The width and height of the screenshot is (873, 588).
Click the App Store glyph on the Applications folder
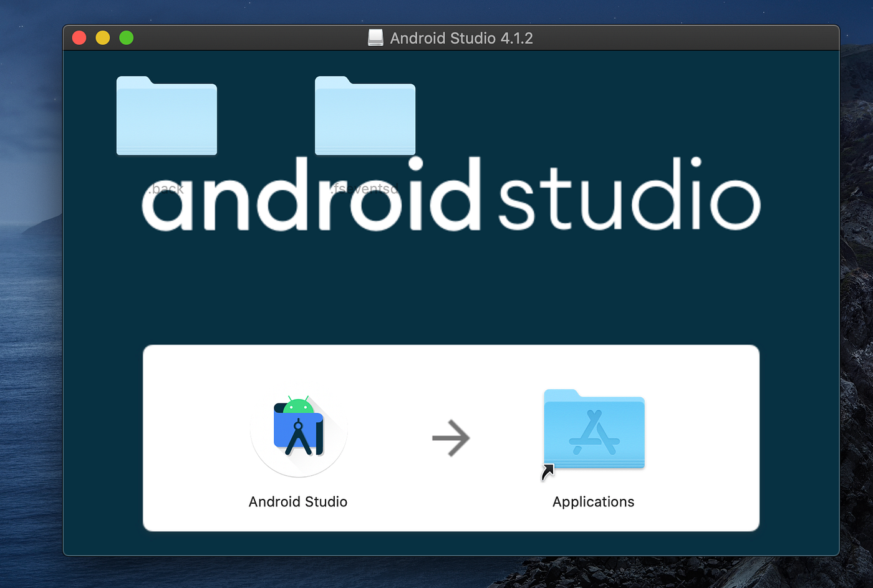point(593,432)
